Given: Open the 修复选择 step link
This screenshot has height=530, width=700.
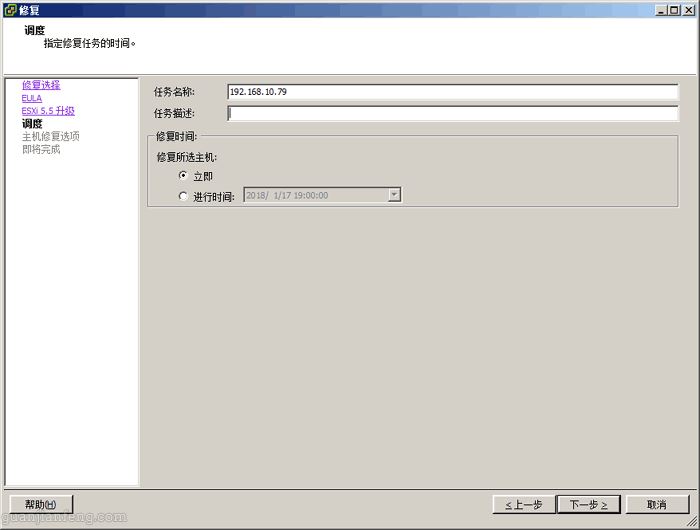Looking at the screenshot, I should (41, 85).
